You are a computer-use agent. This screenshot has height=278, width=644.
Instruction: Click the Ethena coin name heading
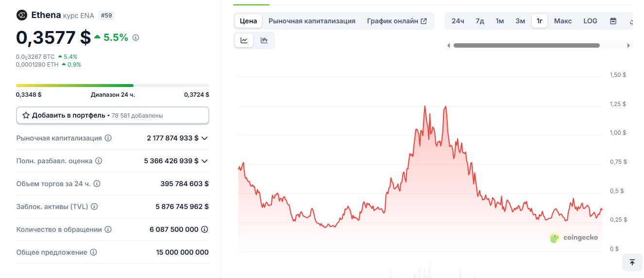pos(46,15)
